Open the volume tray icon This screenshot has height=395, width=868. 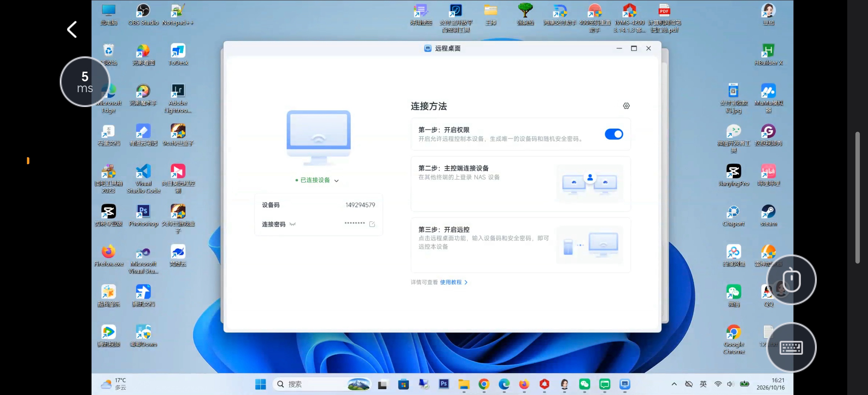click(x=730, y=384)
